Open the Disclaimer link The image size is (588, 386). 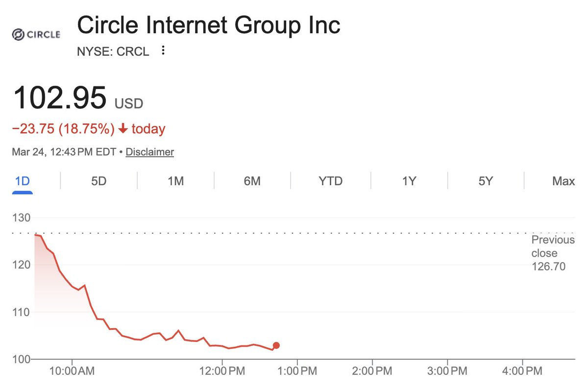pyautogui.click(x=149, y=152)
